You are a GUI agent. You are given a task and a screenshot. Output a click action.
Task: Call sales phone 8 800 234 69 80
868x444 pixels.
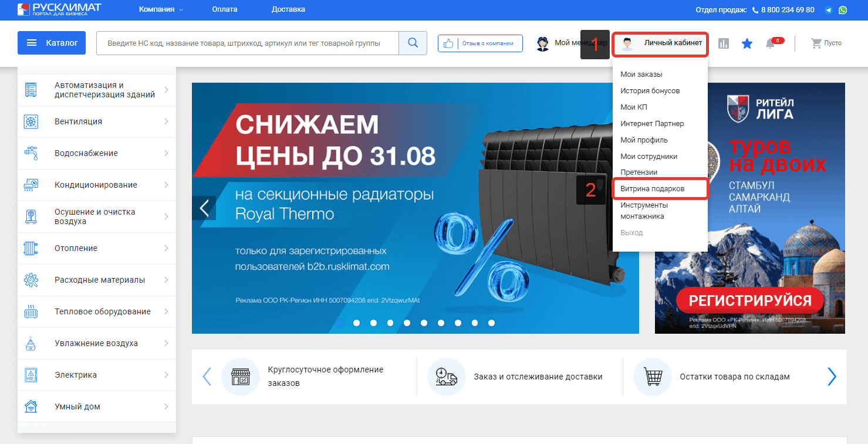click(788, 10)
